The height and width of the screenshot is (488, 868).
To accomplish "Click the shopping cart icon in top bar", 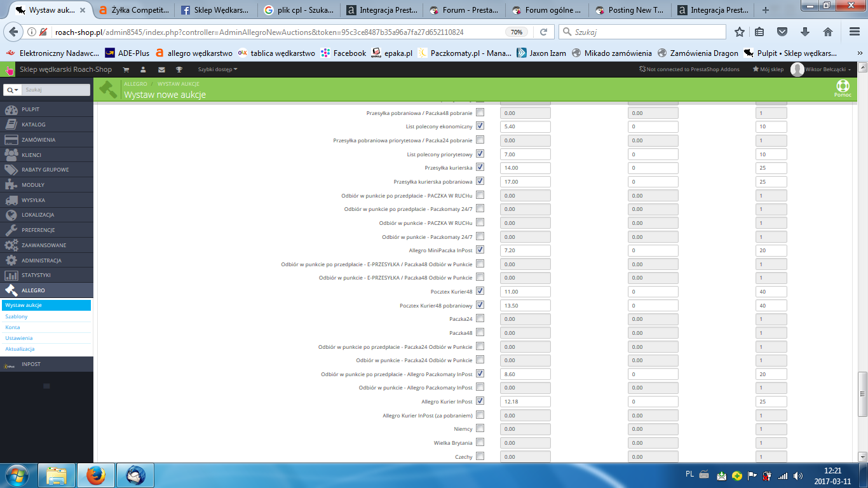I will click(126, 69).
